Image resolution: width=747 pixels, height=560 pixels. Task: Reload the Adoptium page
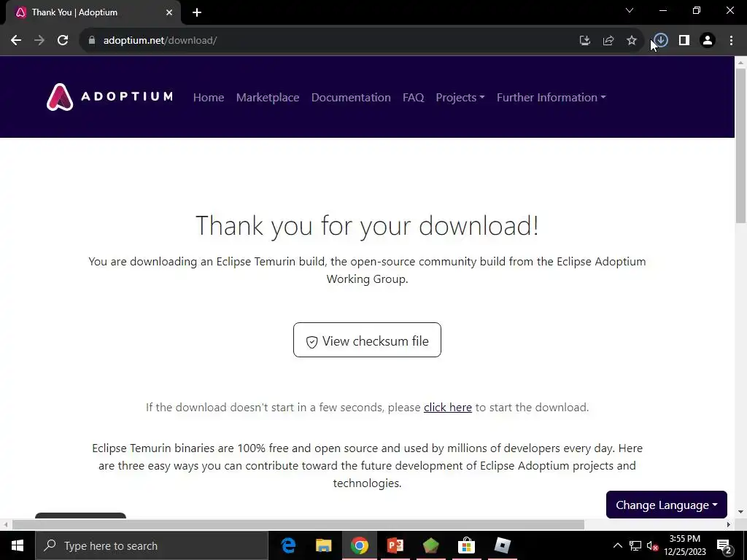(63, 41)
